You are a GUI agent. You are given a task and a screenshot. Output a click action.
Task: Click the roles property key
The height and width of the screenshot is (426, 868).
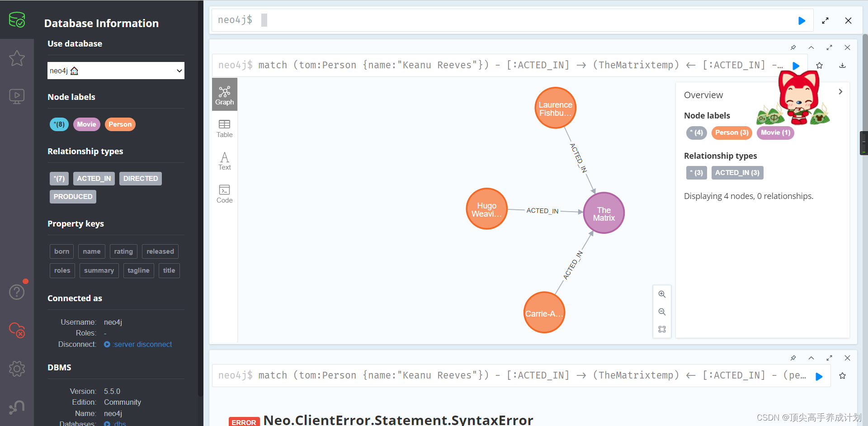[x=62, y=270]
